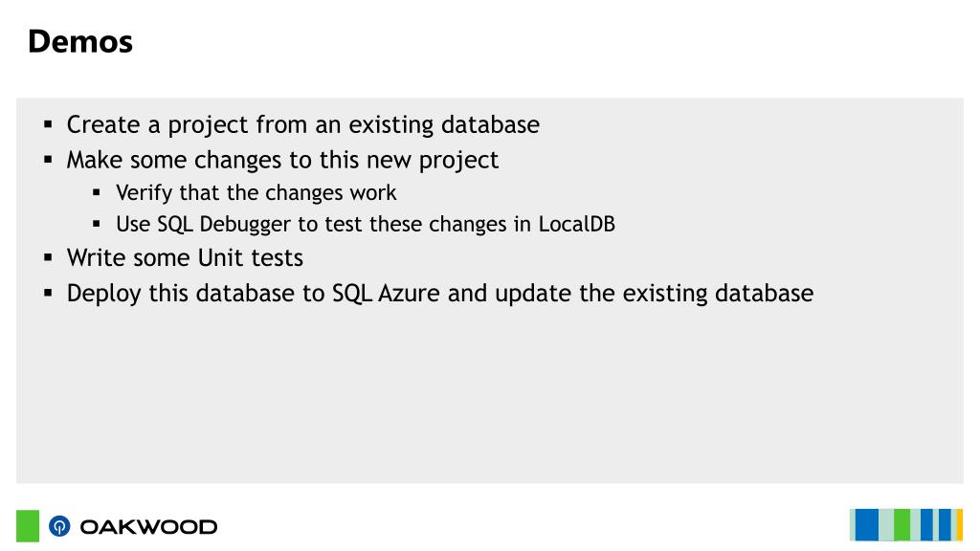The width and height of the screenshot is (980, 551).
Task: Click the green stripe in the corner graphic
Action: [902, 525]
